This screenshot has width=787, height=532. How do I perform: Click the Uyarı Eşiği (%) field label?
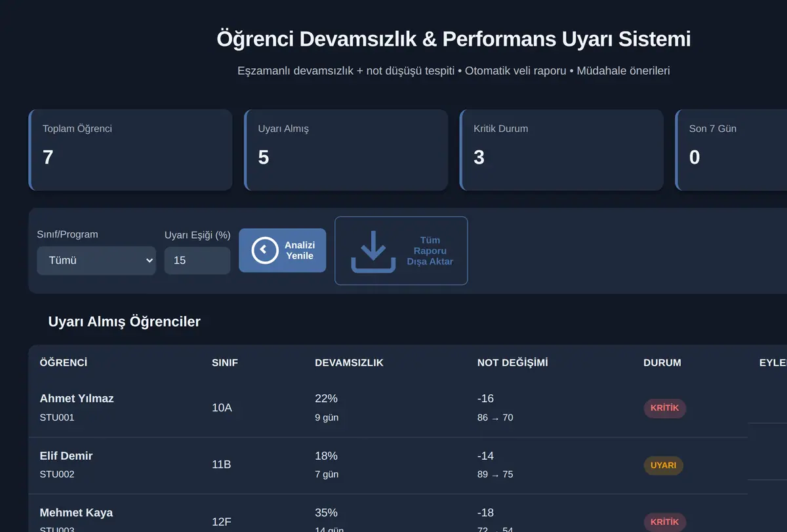pyautogui.click(x=197, y=235)
